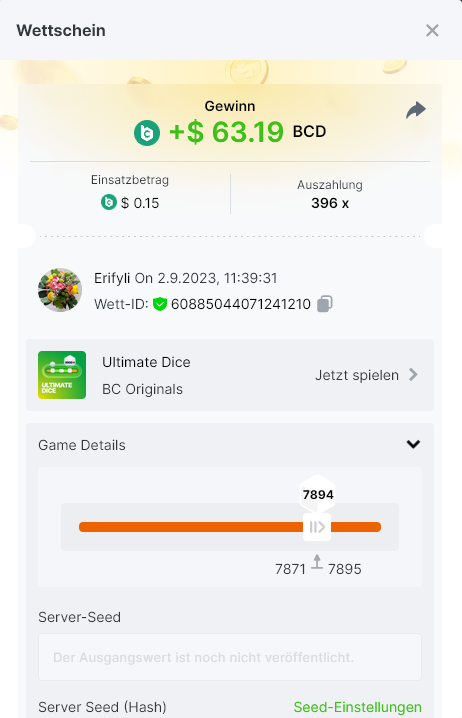This screenshot has height=718, width=462.
Task: Click the dice slider handle
Action: coord(317,527)
